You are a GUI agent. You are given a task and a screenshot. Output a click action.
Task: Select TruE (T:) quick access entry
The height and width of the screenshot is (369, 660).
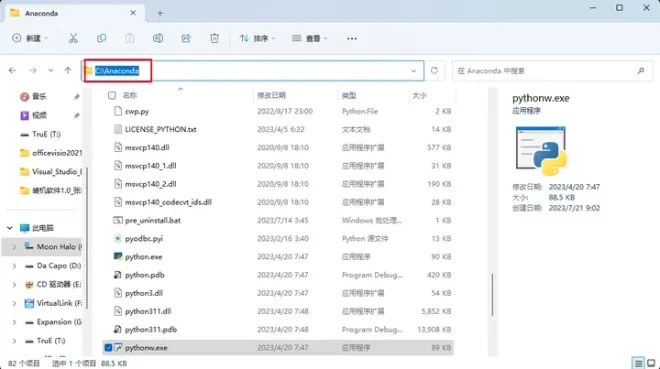41,134
